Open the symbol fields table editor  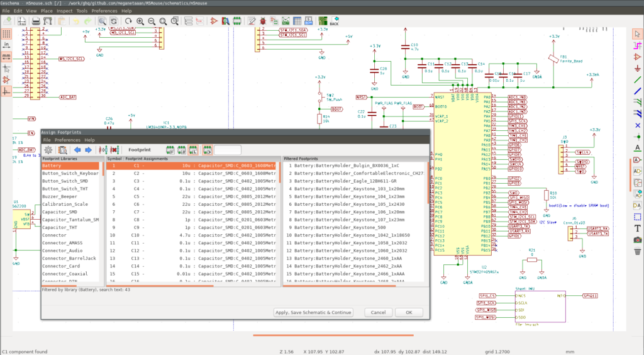[297, 21]
